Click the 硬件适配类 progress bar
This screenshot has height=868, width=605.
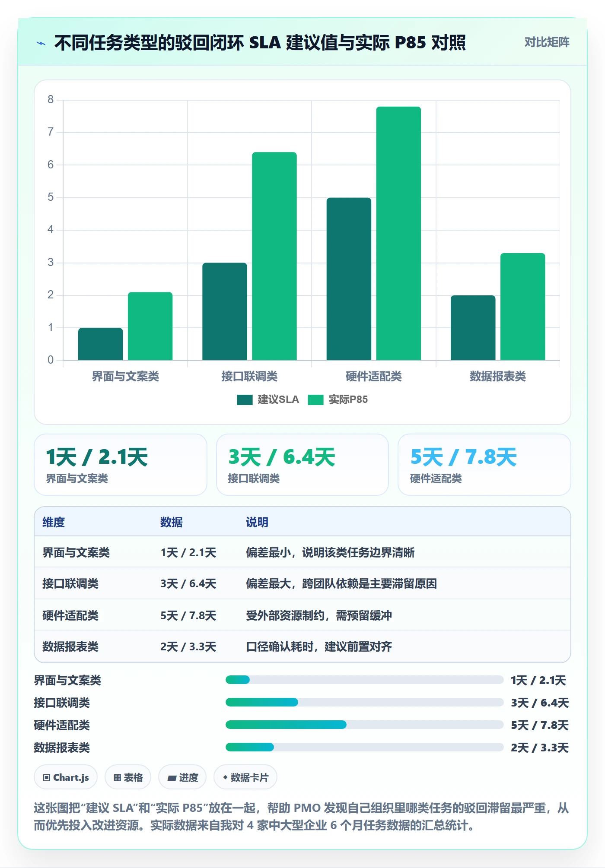(x=364, y=725)
